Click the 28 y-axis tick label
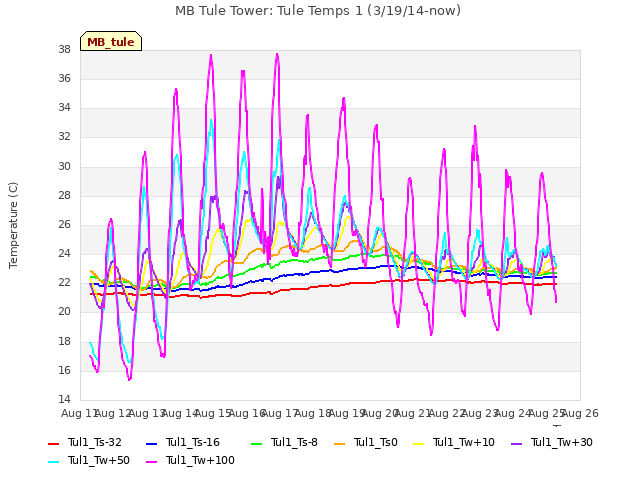This screenshot has width=640, height=480. (64, 196)
